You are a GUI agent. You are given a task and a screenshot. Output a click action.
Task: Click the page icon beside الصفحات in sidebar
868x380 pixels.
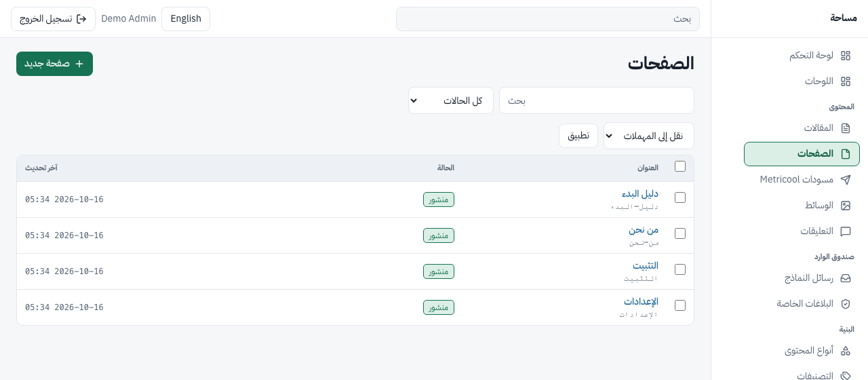pos(846,154)
